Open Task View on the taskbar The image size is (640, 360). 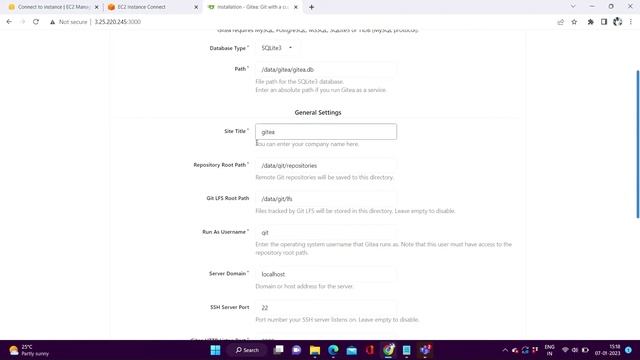tap(278, 350)
